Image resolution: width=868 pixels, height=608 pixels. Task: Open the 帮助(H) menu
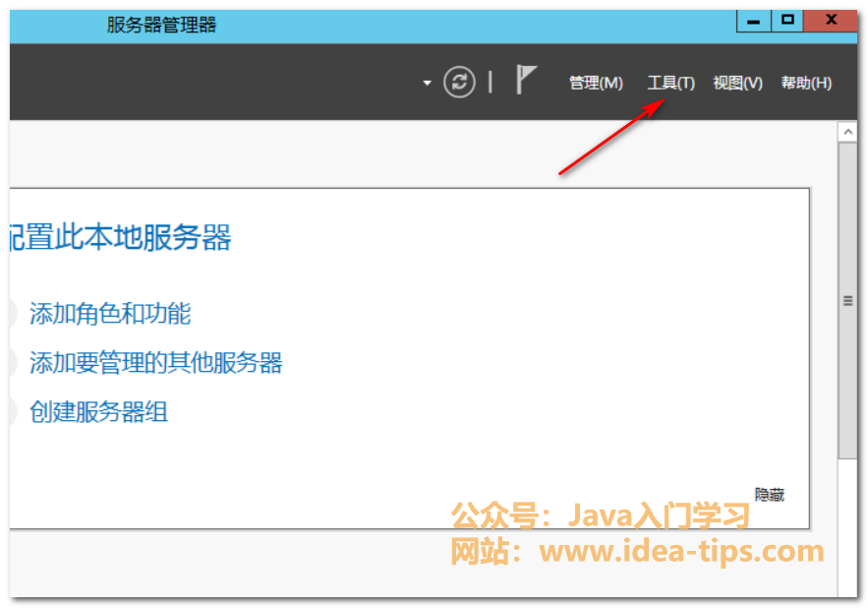806,84
